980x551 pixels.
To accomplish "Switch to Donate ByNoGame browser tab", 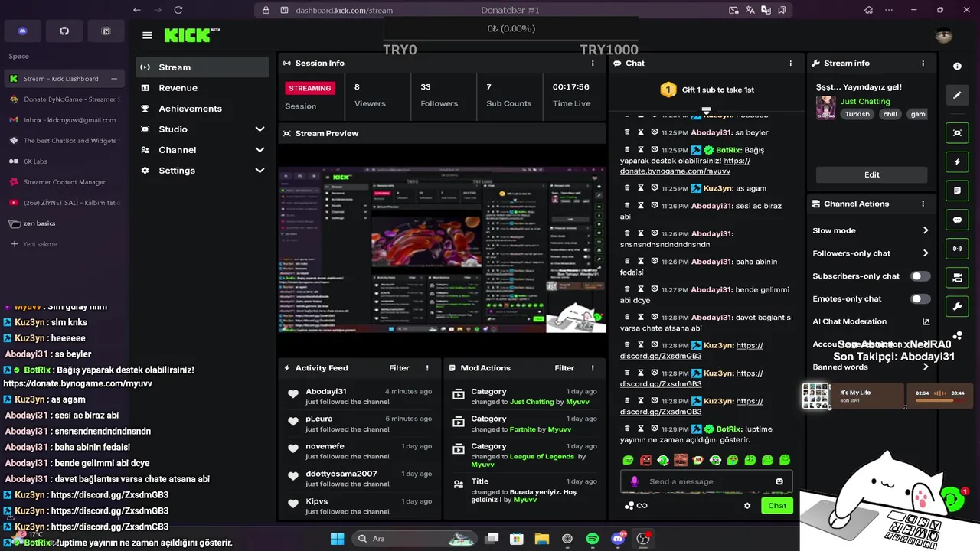I will [63, 99].
